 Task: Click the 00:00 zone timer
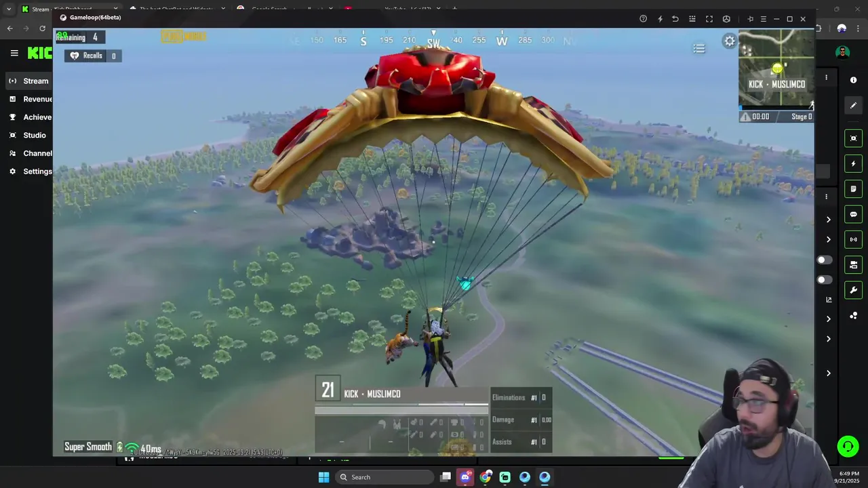(761, 117)
